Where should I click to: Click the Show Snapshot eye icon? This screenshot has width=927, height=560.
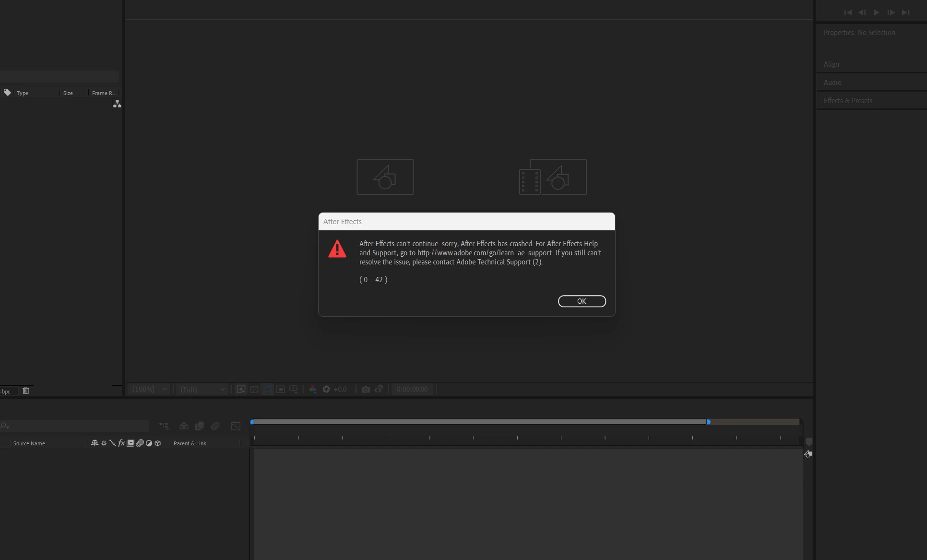379,389
